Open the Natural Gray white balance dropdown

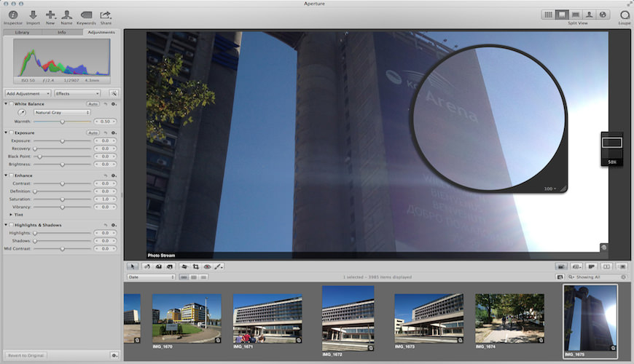(62, 112)
